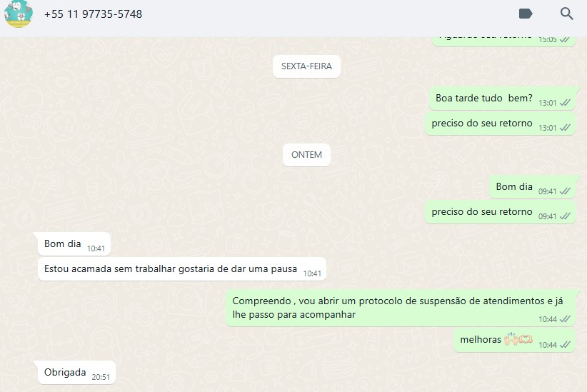Viewport: 587px width, 392px height.
Task: Click the ONTEM date divider
Action: tap(306, 155)
